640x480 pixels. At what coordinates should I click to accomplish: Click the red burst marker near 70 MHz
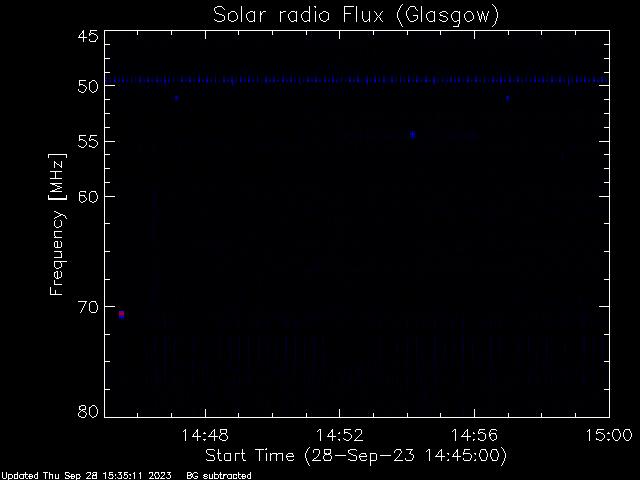click(x=121, y=315)
